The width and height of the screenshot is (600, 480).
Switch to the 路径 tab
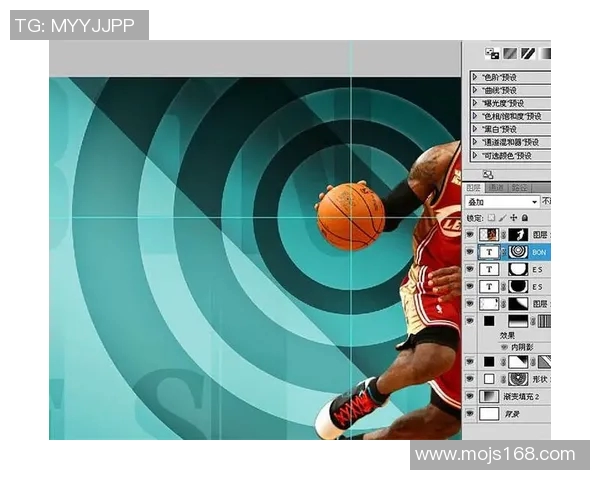click(519, 188)
